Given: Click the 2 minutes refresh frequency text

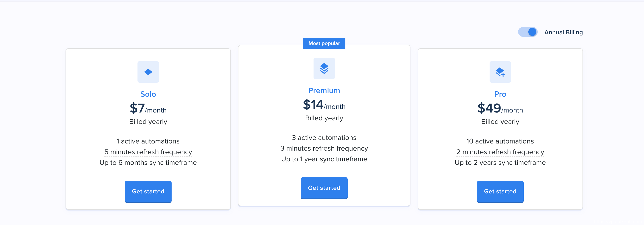Looking at the screenshot, I should pos(500,152).
